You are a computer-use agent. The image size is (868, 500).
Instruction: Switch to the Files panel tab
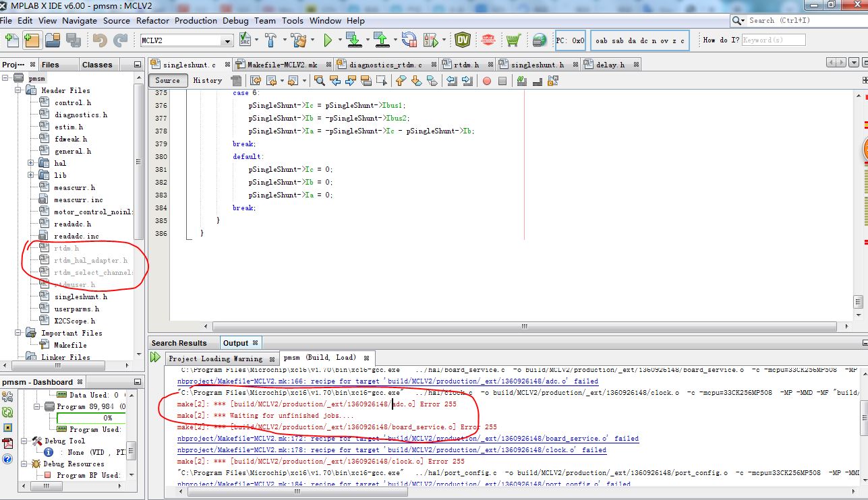coord(51,65)
